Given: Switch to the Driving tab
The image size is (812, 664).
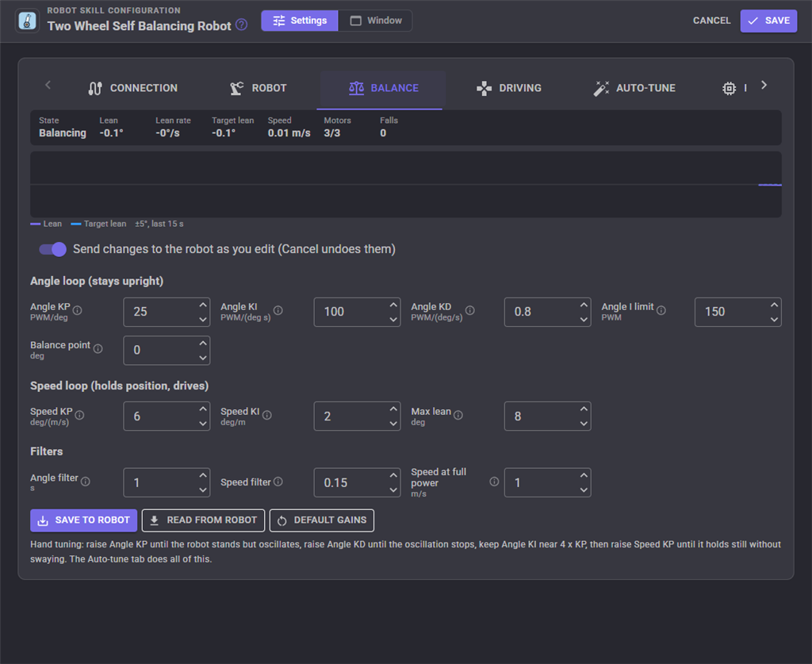Looking at the screenshot, I should pyautogui.click(x=509, y=88).
